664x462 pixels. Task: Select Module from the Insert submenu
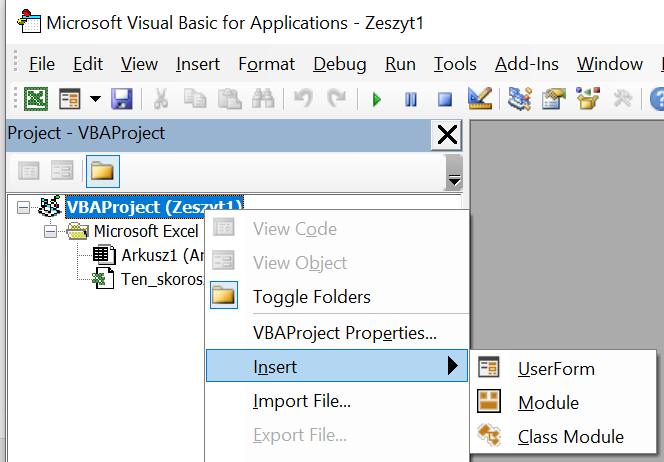(548, 403)
